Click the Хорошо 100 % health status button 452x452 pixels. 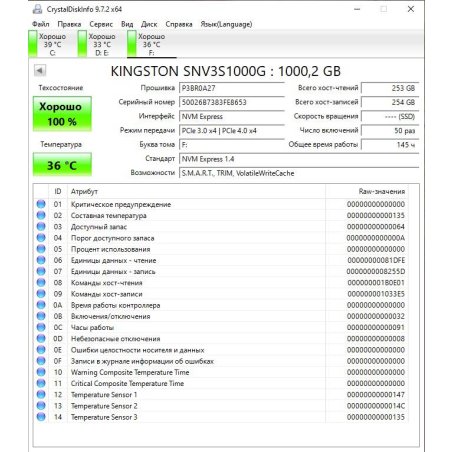pos(62,114)
